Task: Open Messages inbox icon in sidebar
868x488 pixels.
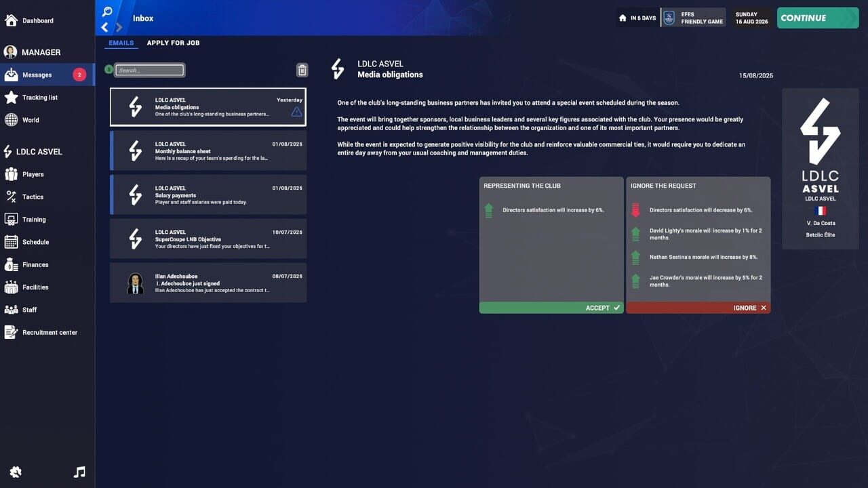Action: click(x=11, y=75)
